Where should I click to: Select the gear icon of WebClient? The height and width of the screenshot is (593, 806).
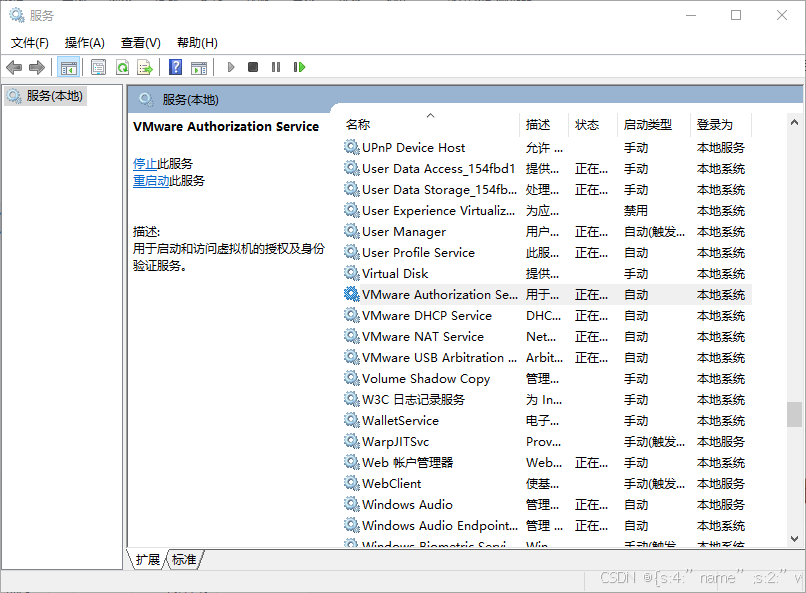(352, 483)
